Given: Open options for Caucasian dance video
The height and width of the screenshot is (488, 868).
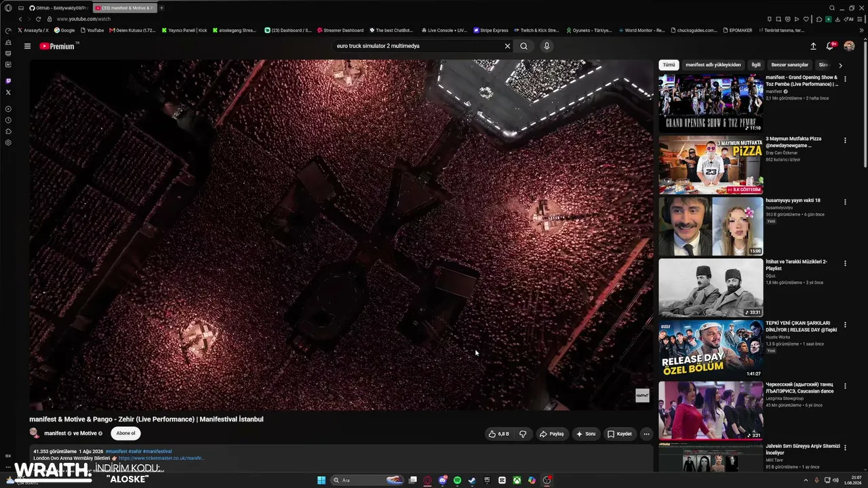Looking at the screenshot, I should 845,386.
